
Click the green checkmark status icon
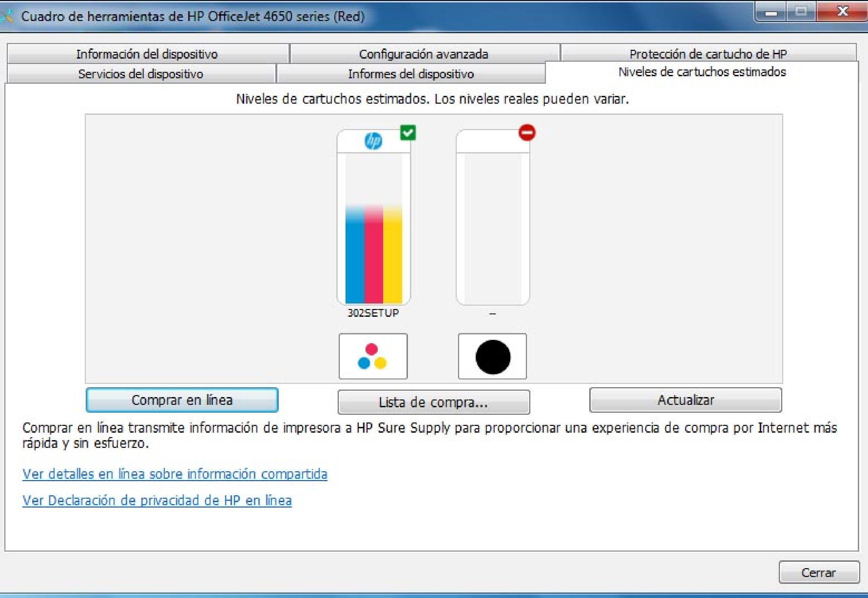point(408,132)
